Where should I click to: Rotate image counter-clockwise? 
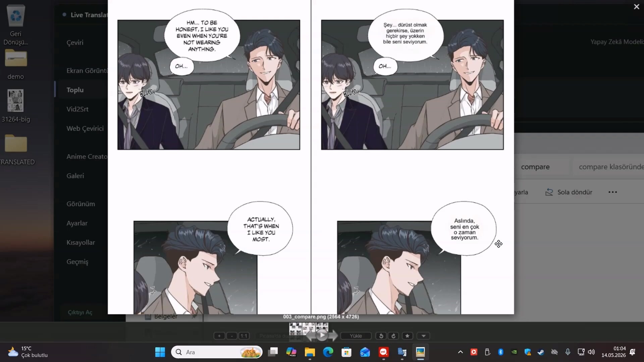381,336
